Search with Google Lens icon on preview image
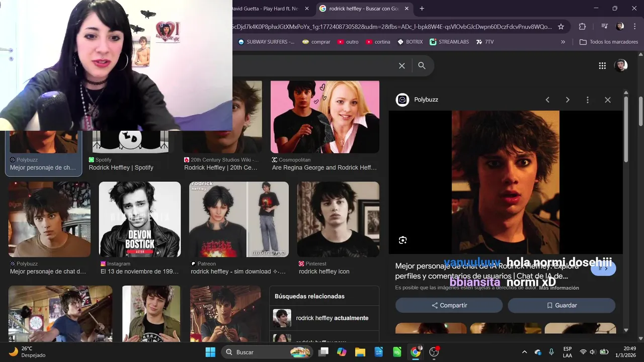Viewport: 644px width, 362px height. [x=403, y=240]
